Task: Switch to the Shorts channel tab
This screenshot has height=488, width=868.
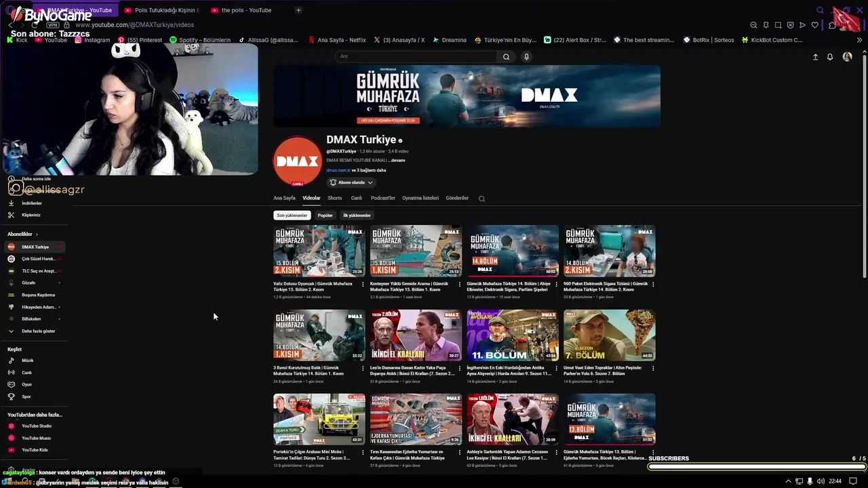Action: (x=335, y=198)
